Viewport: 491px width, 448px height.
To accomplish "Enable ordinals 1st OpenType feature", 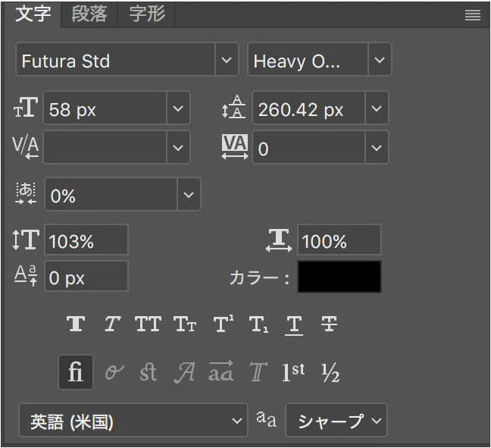I will [293, 372].
